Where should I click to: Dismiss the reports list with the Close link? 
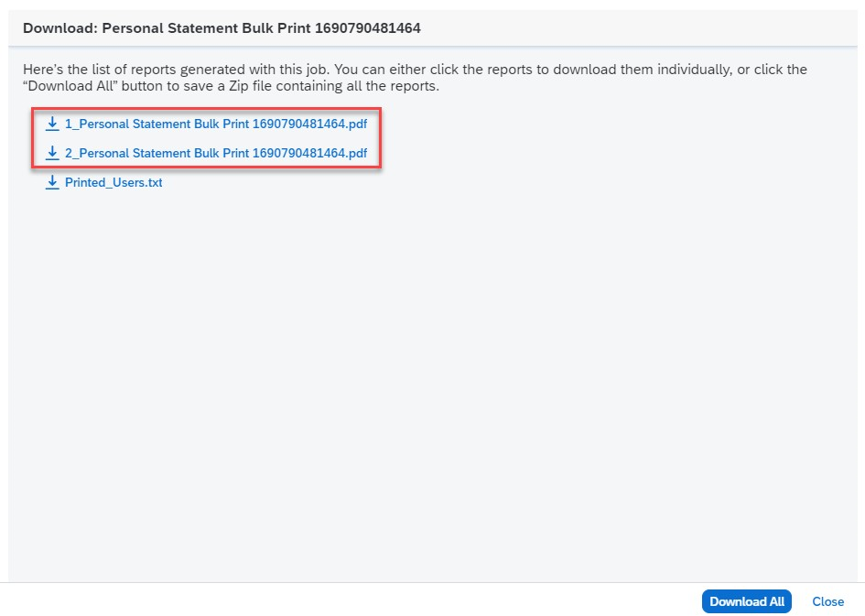tap(827, 601)
